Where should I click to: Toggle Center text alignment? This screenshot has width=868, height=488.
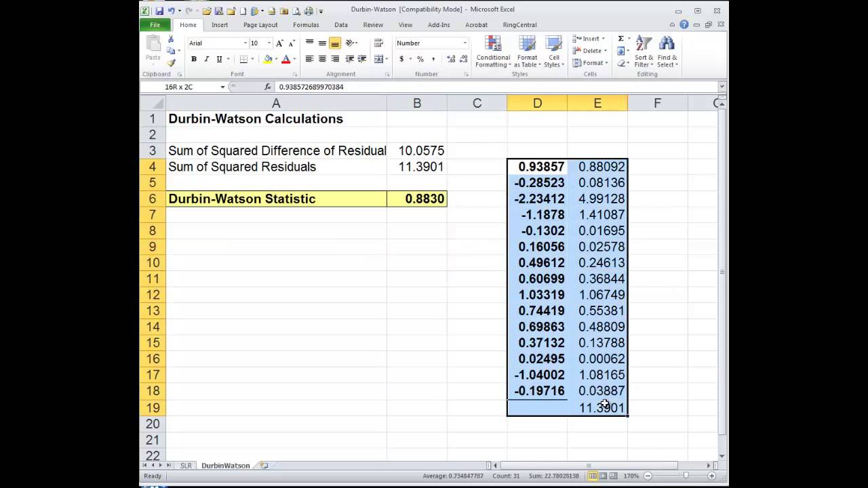(322, 59)
